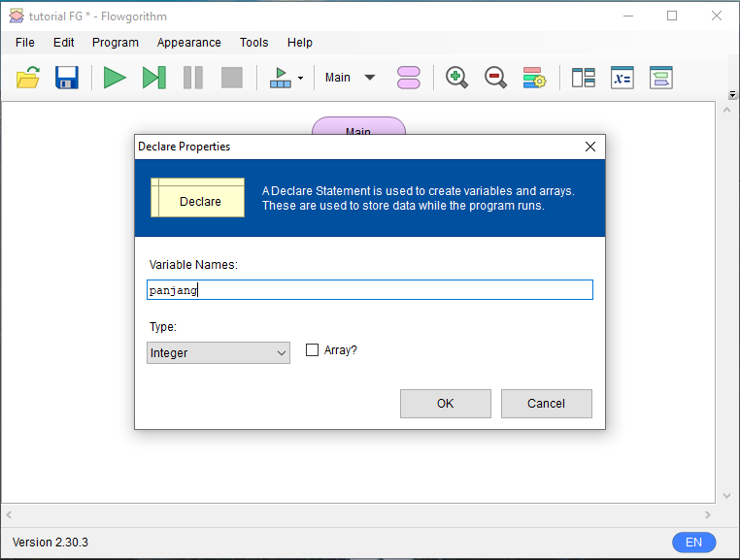Check the Array? checkbox
740x560 pixels.
click(x=312, y=350)
